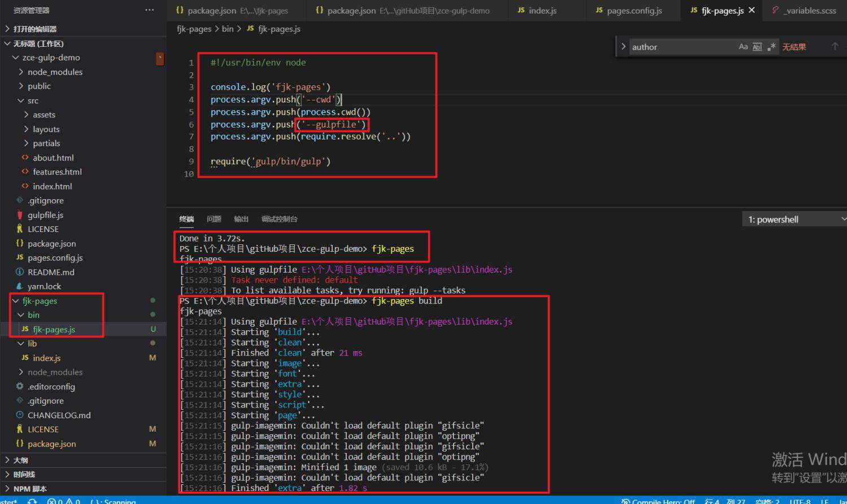The image size is (847, 504).
Task: Open the terminal selector '1: powershell' dropdown
Action: [794, 220]
